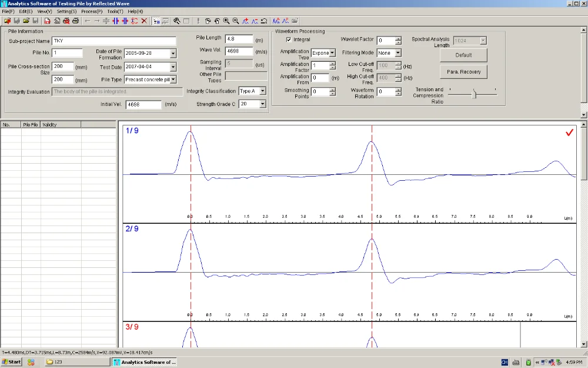Click the undo curved arrow toolbar icon
The image size is (588, 368).
[x=264, y=21]
